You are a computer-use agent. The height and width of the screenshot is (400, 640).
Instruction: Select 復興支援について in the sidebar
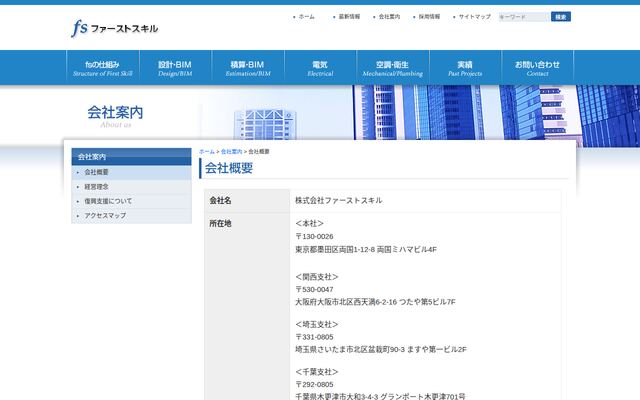pyautogui.click(x=131, y=201)
